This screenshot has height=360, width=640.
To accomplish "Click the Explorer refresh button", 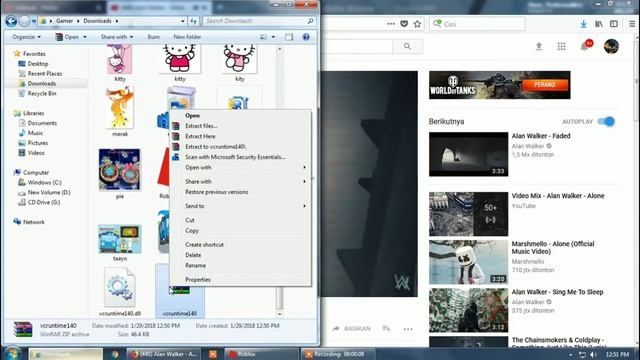I will point(193,21).
